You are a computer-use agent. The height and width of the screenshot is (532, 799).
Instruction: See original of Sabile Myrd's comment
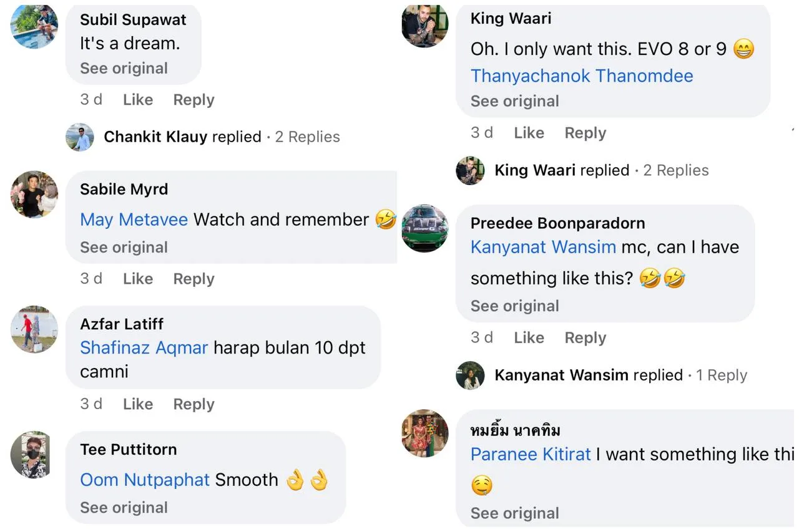124,248
